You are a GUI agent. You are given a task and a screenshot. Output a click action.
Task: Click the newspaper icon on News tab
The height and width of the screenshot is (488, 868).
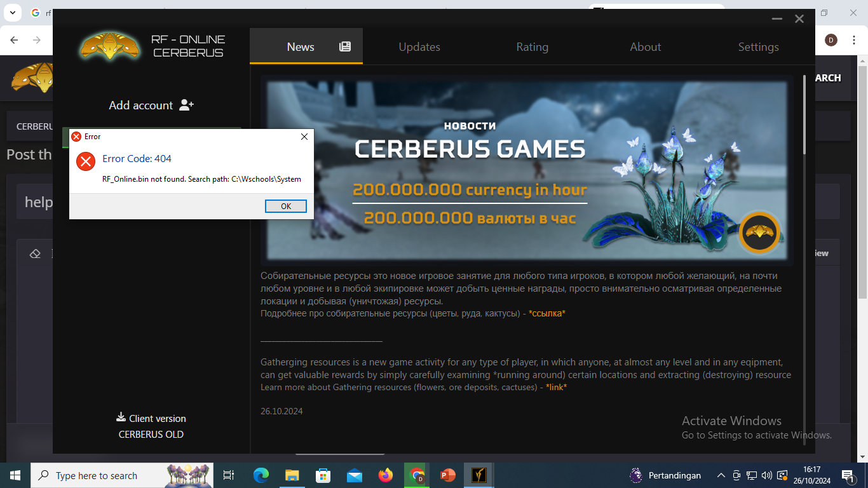[345, 46]
